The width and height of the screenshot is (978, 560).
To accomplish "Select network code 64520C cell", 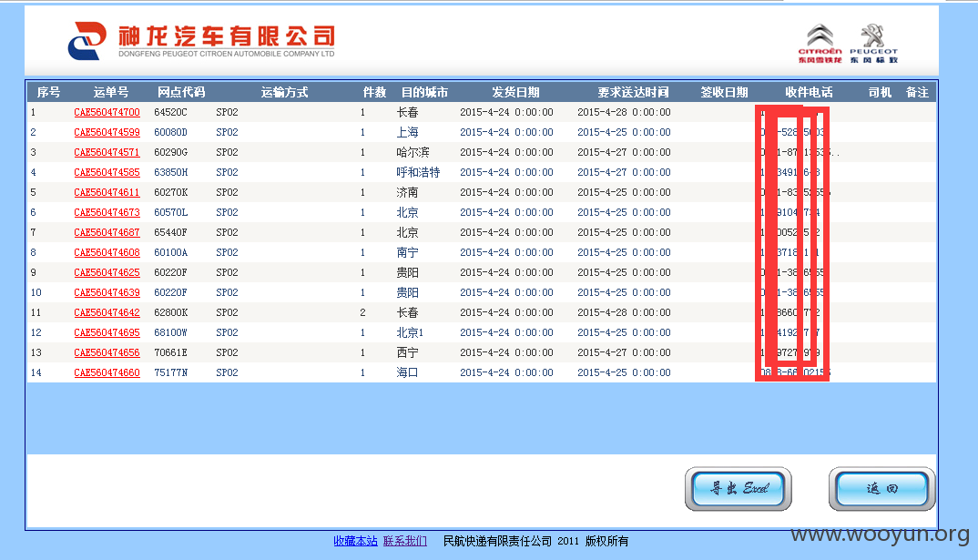I will pyautogui.click(x=170, y=112).
